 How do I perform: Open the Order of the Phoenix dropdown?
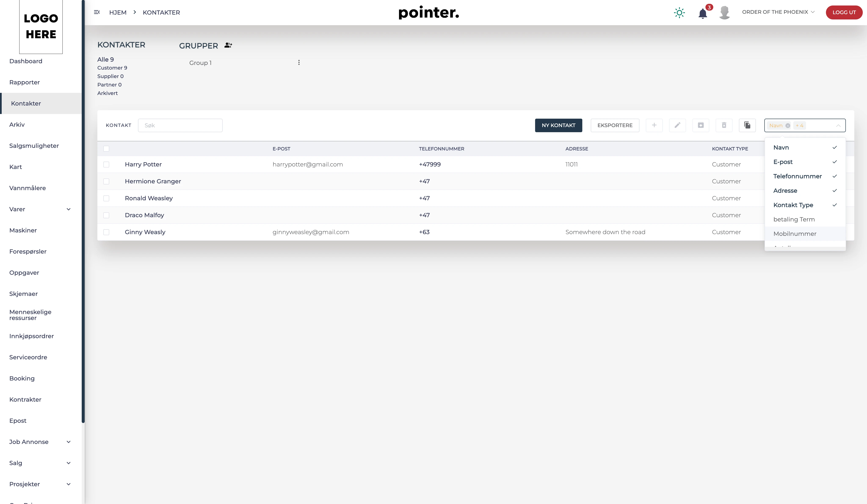[778, 12]
